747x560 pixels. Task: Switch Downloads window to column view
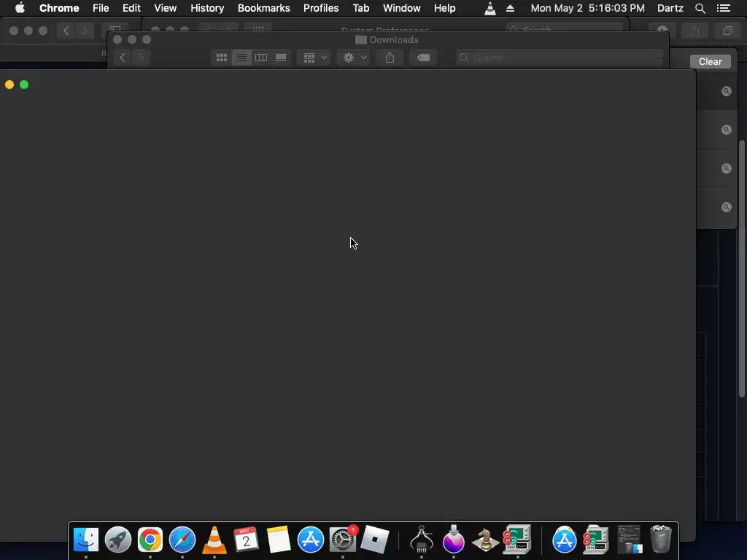(261, 58)
